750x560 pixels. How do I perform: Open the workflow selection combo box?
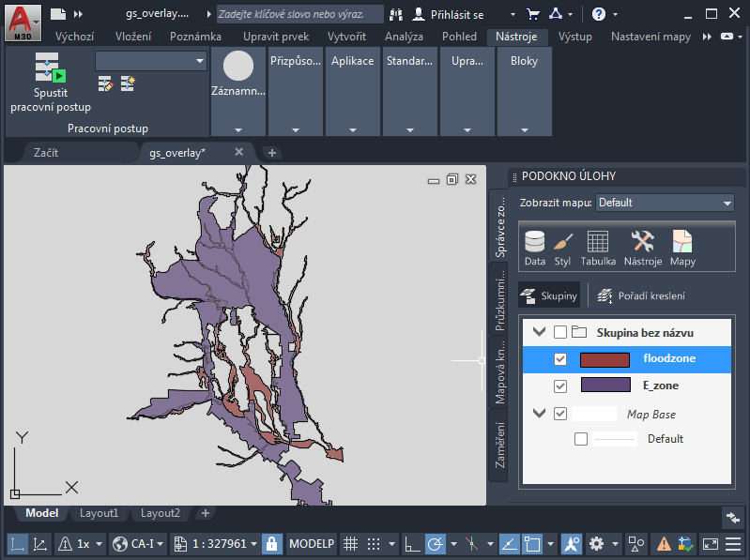[151, 61]
